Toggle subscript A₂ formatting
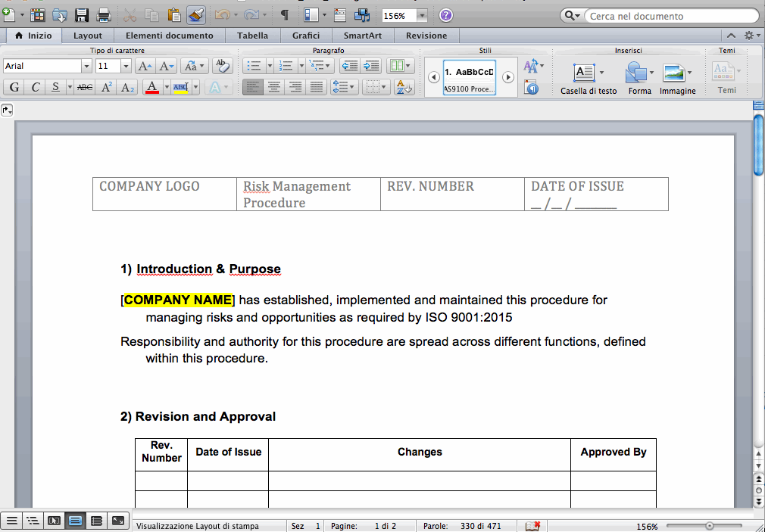This screenshot has height=532, width=765. [x=127, y=87]
